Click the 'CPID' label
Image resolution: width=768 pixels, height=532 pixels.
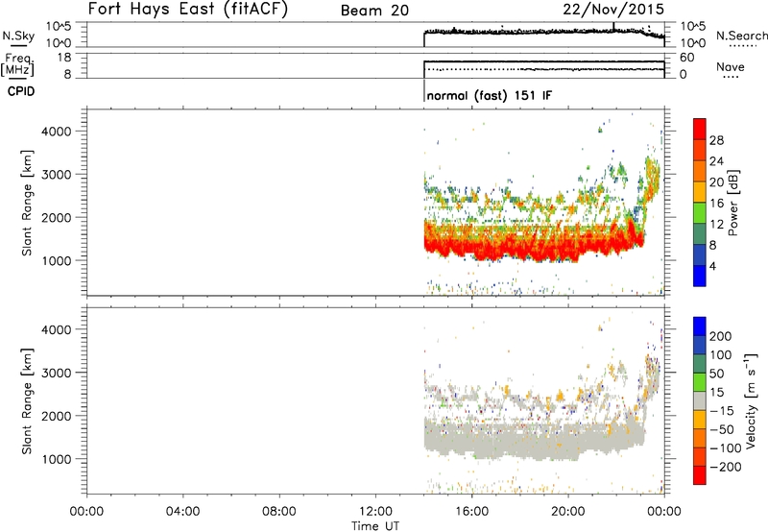21,91
